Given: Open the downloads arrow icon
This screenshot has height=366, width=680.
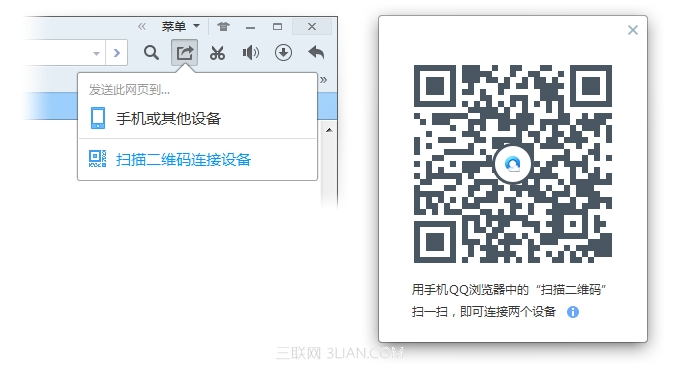Looking at the screenshot, I should click(x=283, y=53).
